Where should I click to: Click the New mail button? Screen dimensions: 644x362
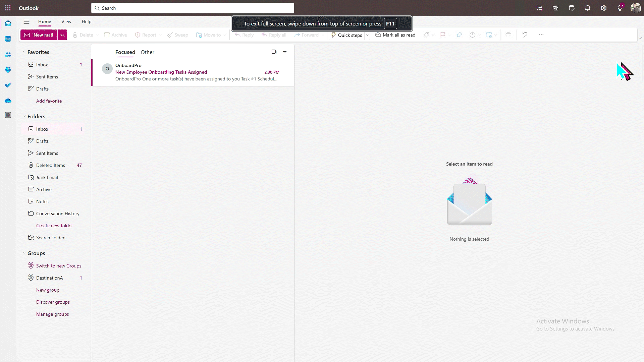click(39, 35)
